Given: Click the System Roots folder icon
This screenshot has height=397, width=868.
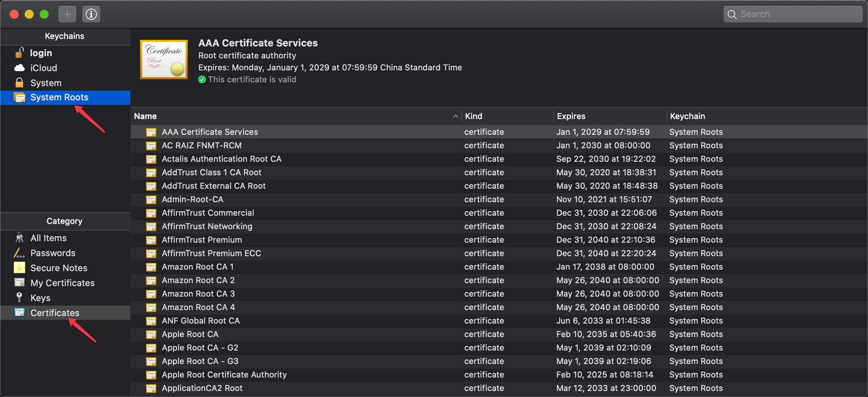Looking at the screenshot, I should [19, 97].
